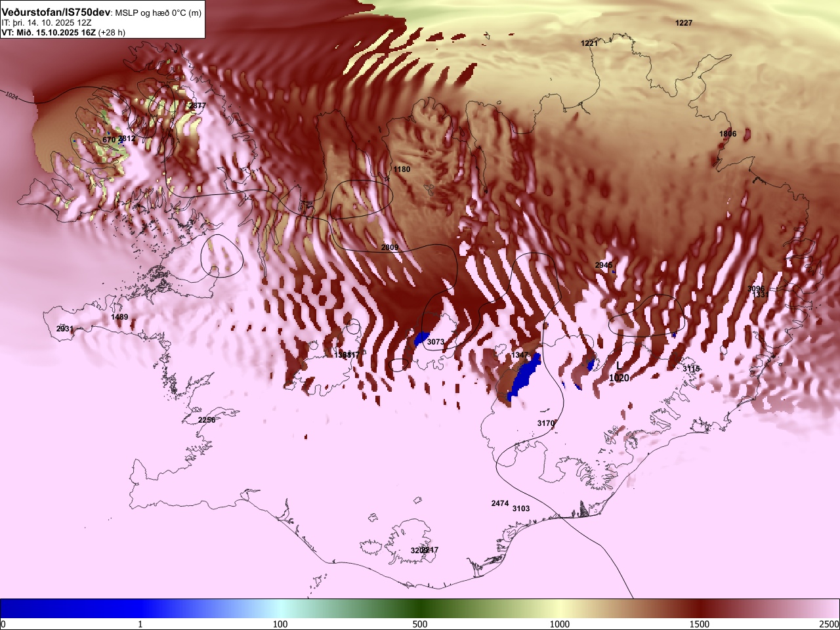The width and height of the screenshot is (840, 630).
Task: Click the '2500' label on the color scale
Action: pos(829,624)
